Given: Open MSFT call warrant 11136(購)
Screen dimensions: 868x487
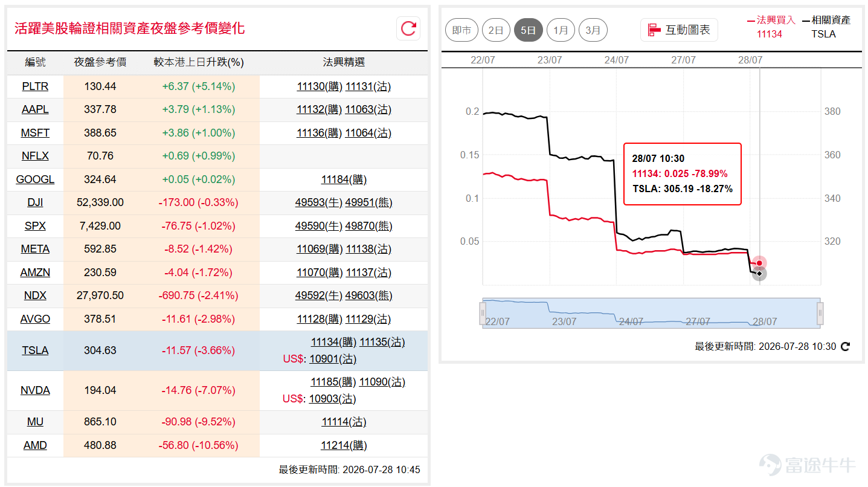Looking at the screenshot, I should point(320,133).
